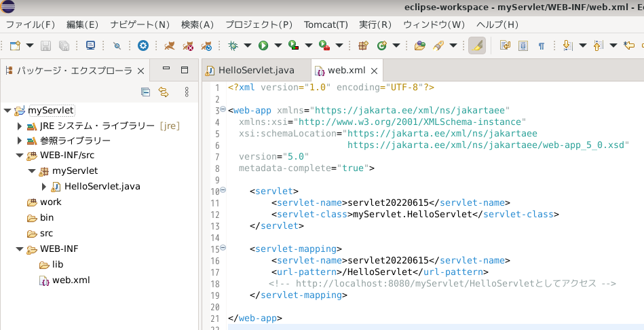This screenshot has width=644, height=330.
Task: Open the プロジェクト(P) menu
Action: (259, 24)
